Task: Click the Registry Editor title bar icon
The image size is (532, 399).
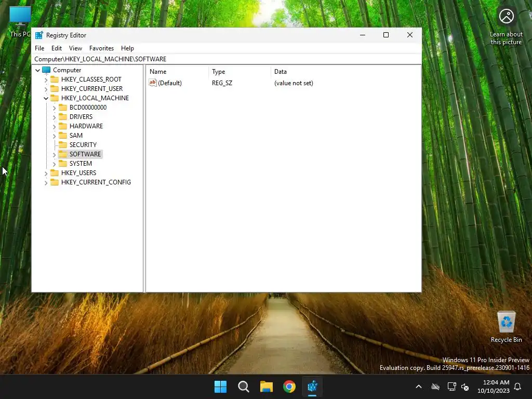Action: click(39, 35)
